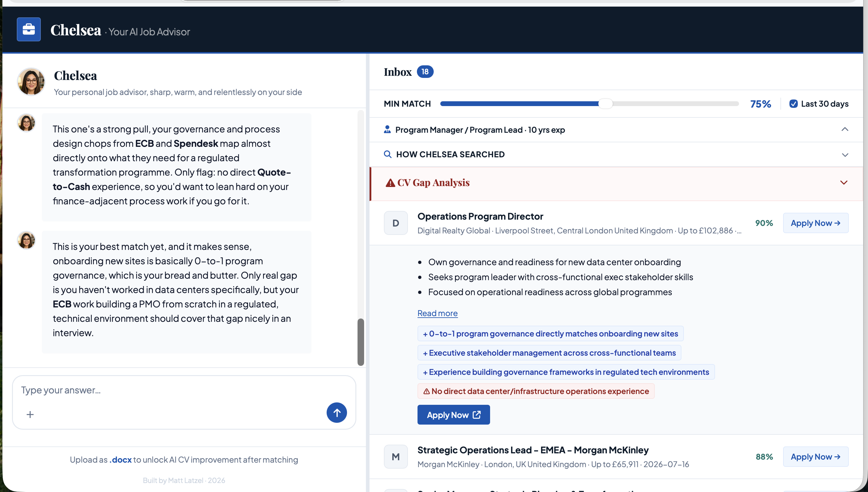Open the Strategic Operations Lead EMEA listing
The width and height of the screenshot is (868, 492).
533,450
